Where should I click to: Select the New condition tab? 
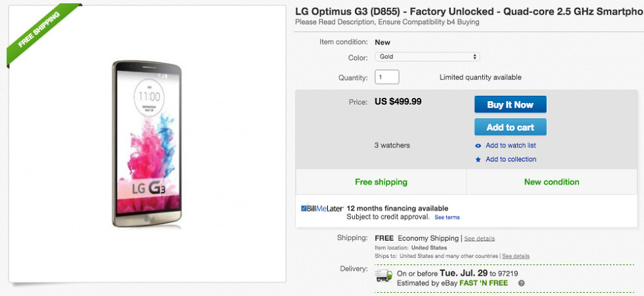pyautogui.click(x=551, y=182)
